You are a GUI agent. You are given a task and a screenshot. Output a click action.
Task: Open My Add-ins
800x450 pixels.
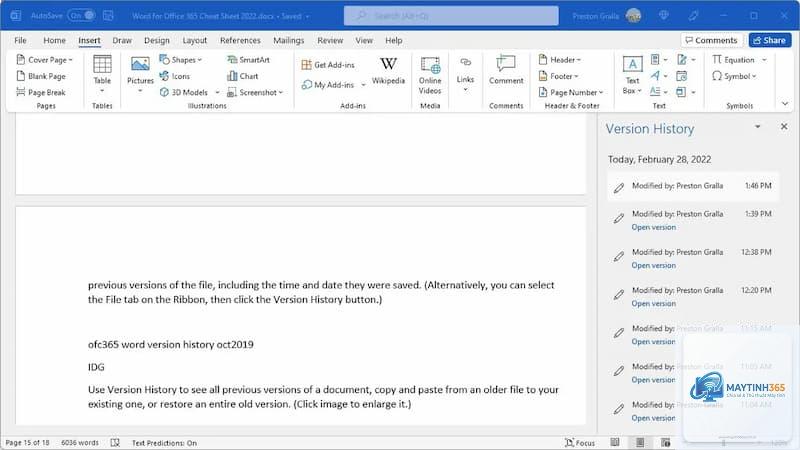pos(328,85)
